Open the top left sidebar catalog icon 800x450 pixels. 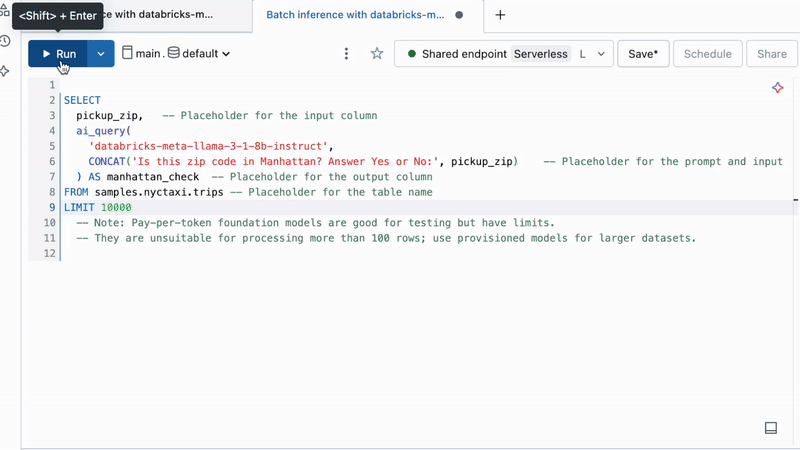pos(5,11)
